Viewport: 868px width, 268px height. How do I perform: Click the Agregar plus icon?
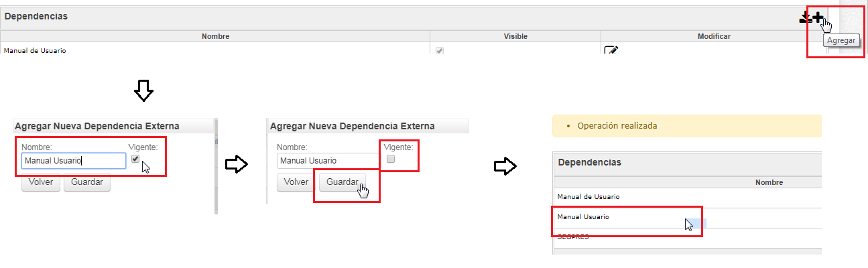click(x=818, y=17)
